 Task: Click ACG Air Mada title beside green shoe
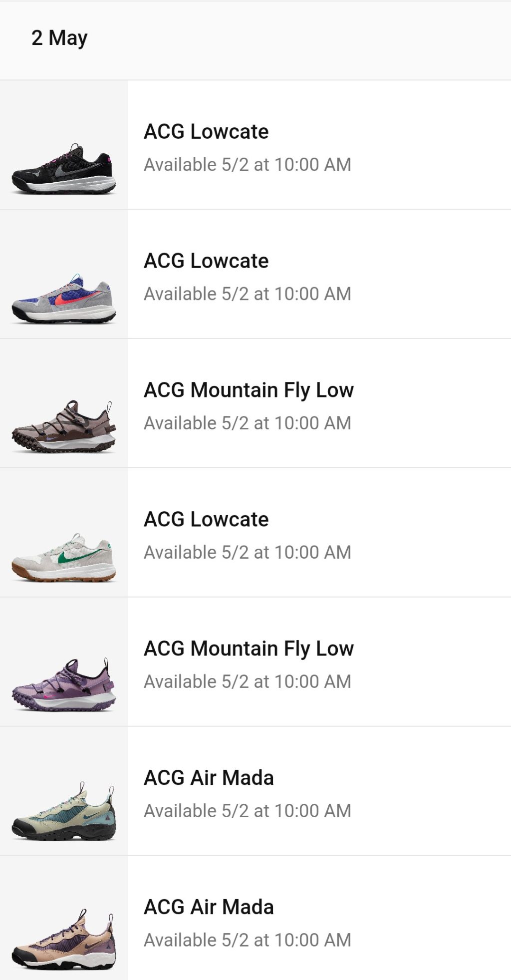tap(209, 778)
